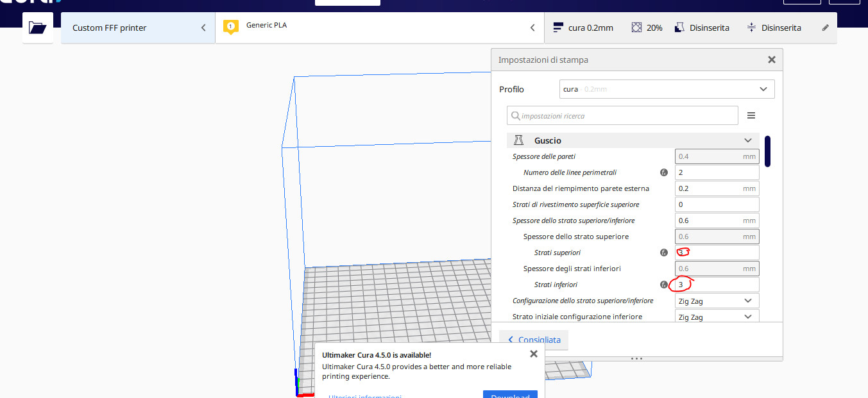Click 'Spessore dello strato superiore/inferiore' label

pyautogui.click(x=574, y=220)
